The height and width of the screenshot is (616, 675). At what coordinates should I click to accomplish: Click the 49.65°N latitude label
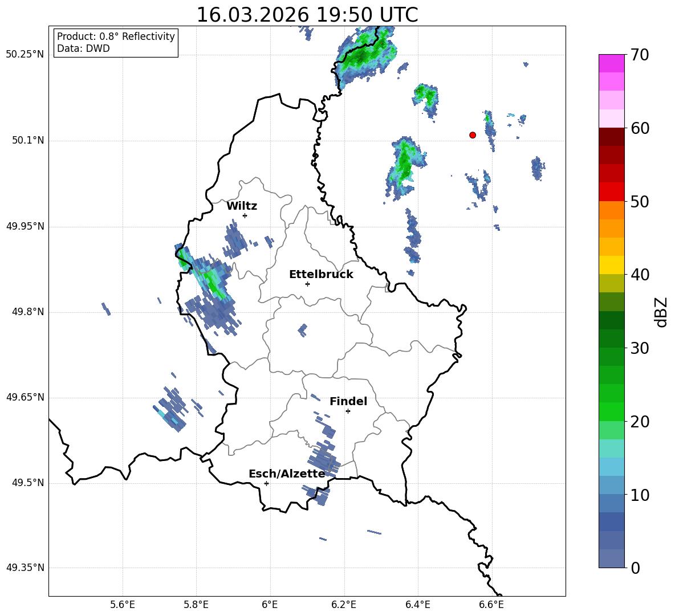tap(25, 397)
